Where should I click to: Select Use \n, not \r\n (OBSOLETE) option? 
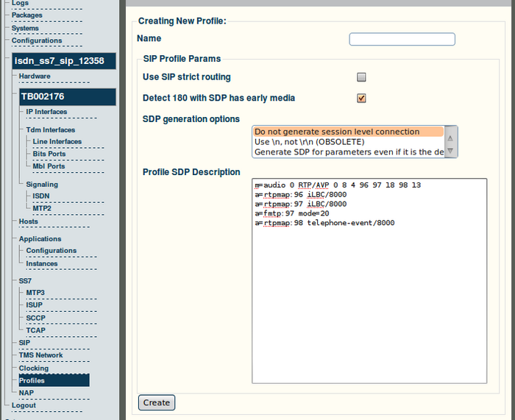point(348,142)
